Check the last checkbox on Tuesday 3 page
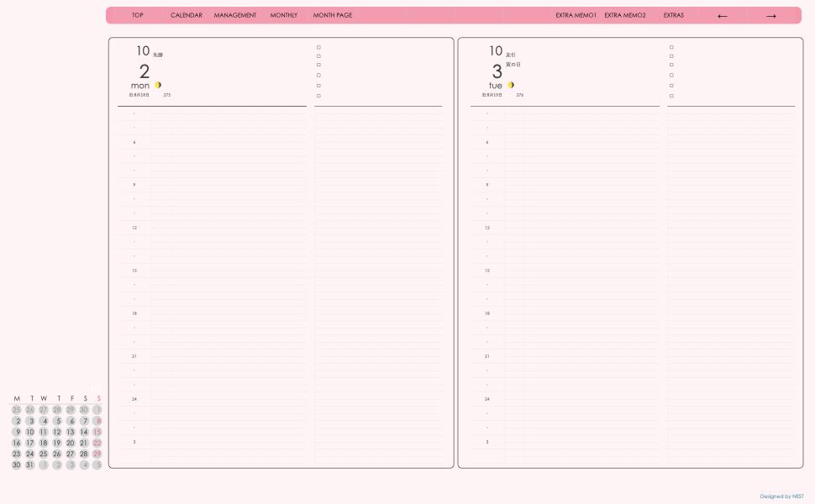This screenshot has width=815, height=504. (x=671, y=96)
